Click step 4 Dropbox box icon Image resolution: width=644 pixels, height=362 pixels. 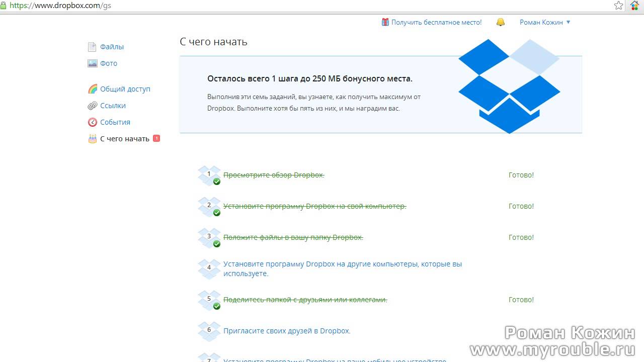pos(209,268)
